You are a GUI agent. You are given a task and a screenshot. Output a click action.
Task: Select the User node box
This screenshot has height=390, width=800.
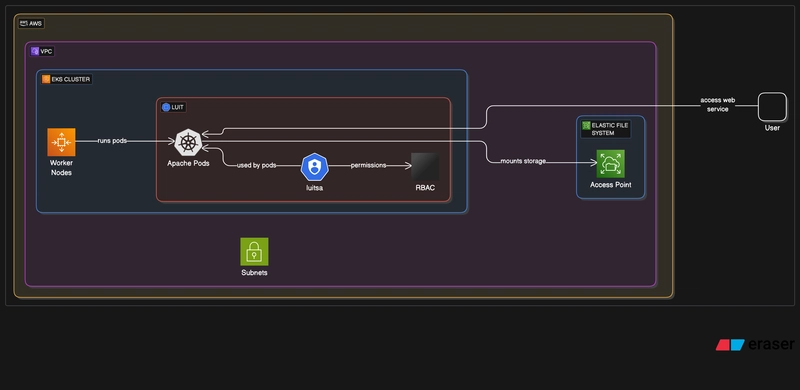click(772, 107)
